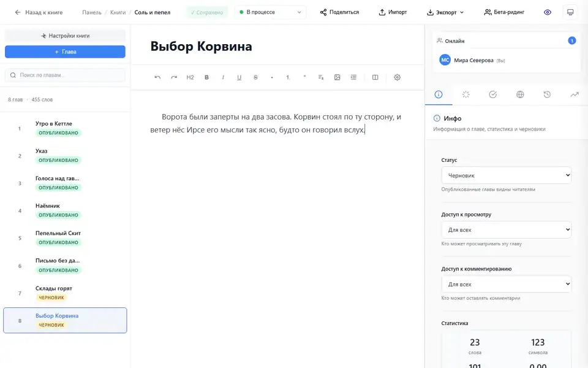Select chapter Указ
The image size is (588, 368).
[x=66, y=156]
